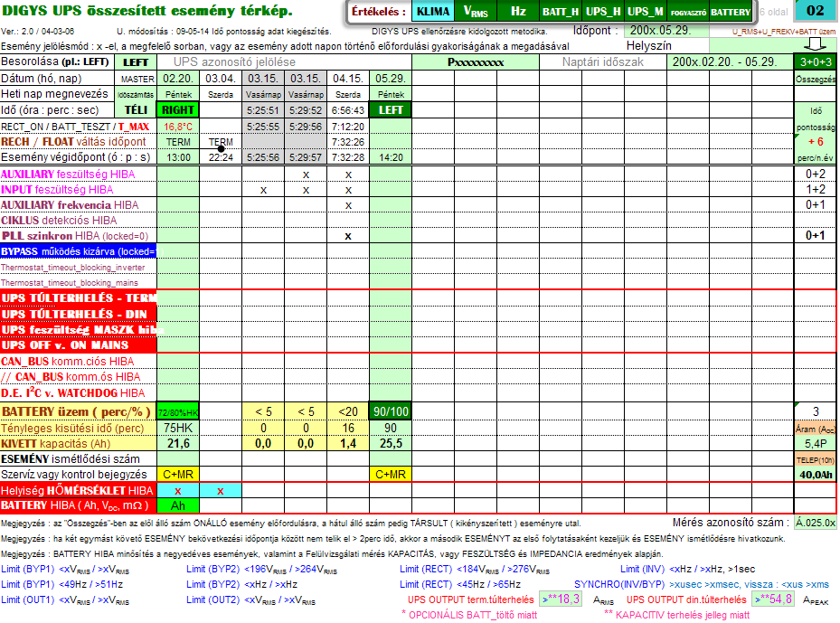Select the date cell '03.04.'
Image resolution: width=840 pixels, height=623 pixels.
point(221,79)
